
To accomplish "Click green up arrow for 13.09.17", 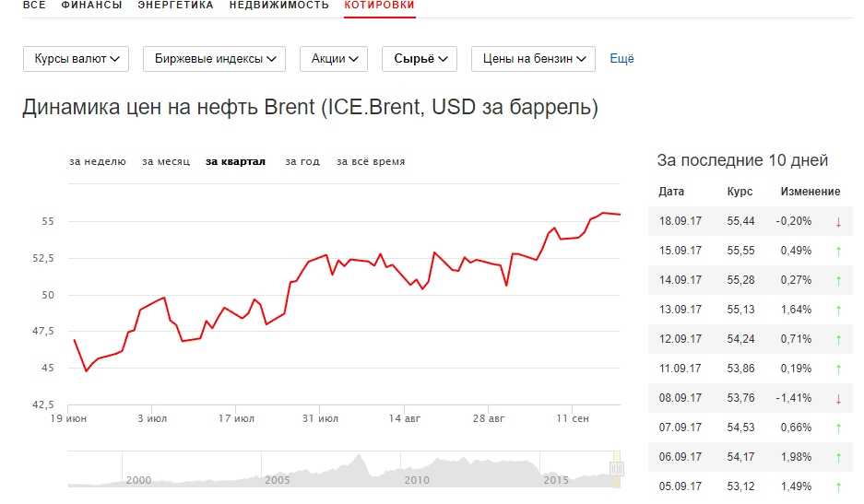I will (838, 310).
